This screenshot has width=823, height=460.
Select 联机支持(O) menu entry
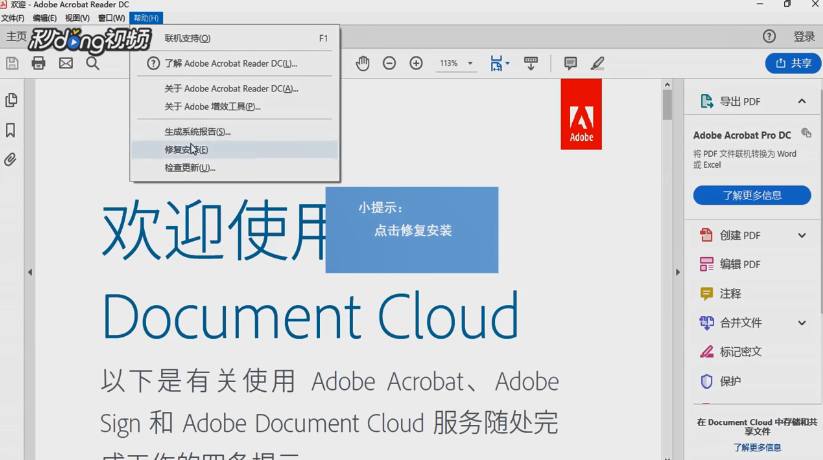(x=235, y=38)
